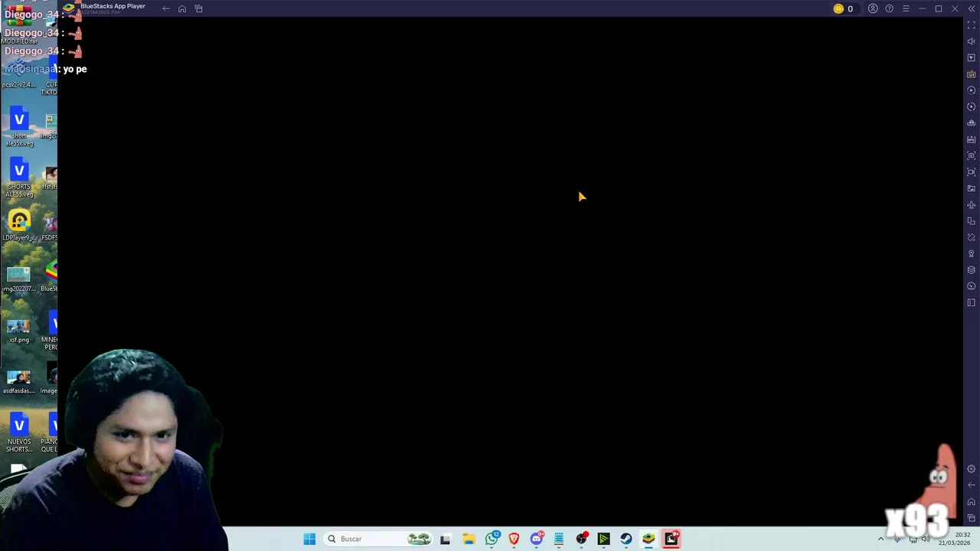Select the img202207 desktop image file

click(18, 279)
